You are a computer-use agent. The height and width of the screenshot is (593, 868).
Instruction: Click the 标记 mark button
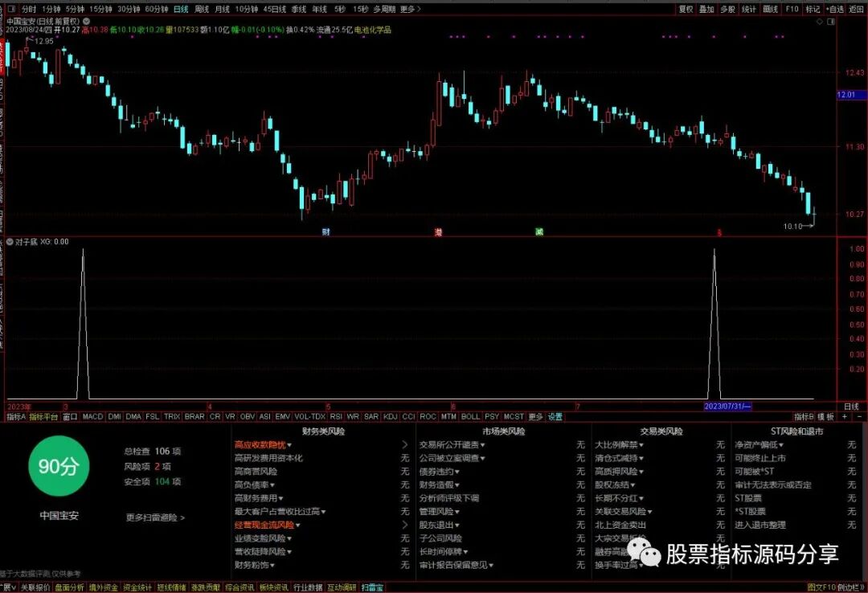click(813, 9)
